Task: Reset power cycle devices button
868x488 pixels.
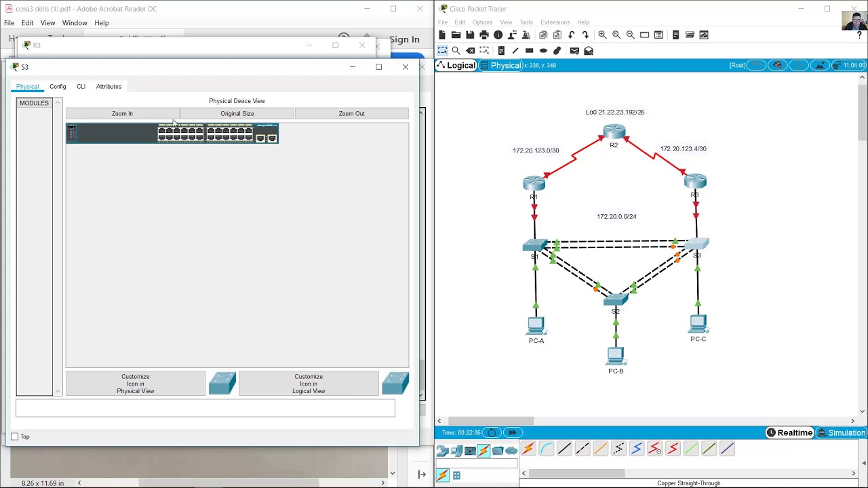Action: point(492,433)
